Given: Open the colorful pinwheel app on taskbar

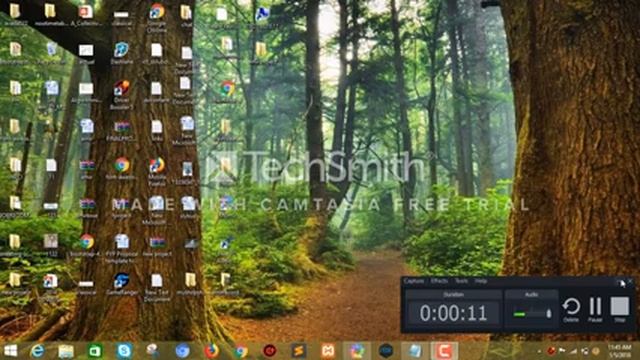Looking at the screenshot, I should point(357,351).
